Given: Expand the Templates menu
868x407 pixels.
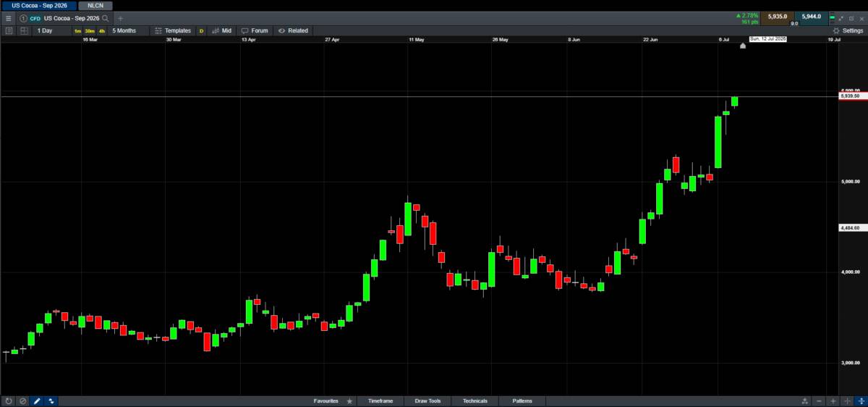Looking at the screenshot, I should (x=173, y=31).
